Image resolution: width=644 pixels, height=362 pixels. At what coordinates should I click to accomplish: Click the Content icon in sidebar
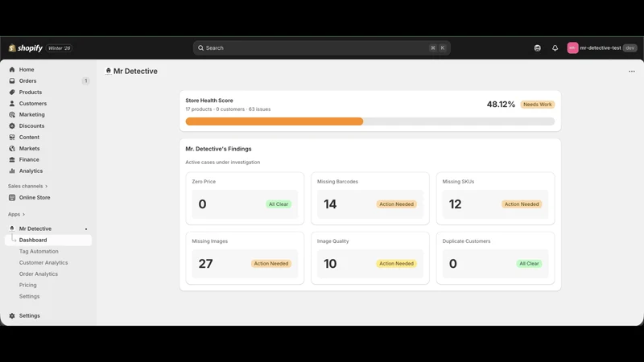pos(12,137)
